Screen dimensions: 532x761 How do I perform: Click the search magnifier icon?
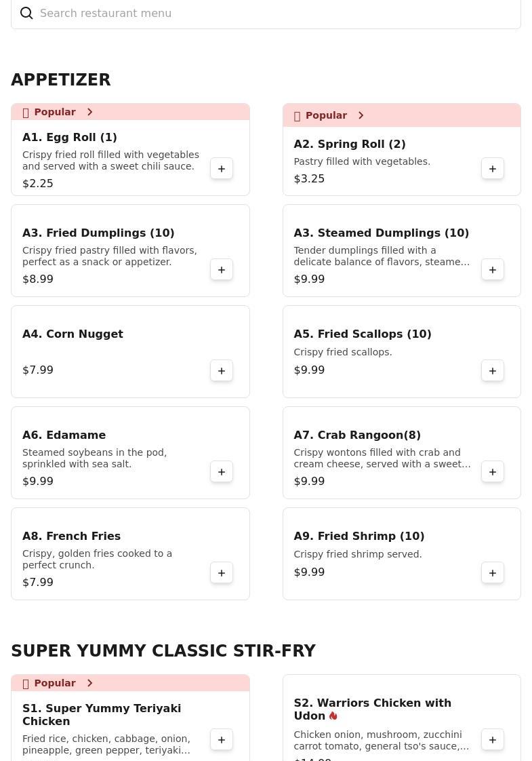pos(26,13)
